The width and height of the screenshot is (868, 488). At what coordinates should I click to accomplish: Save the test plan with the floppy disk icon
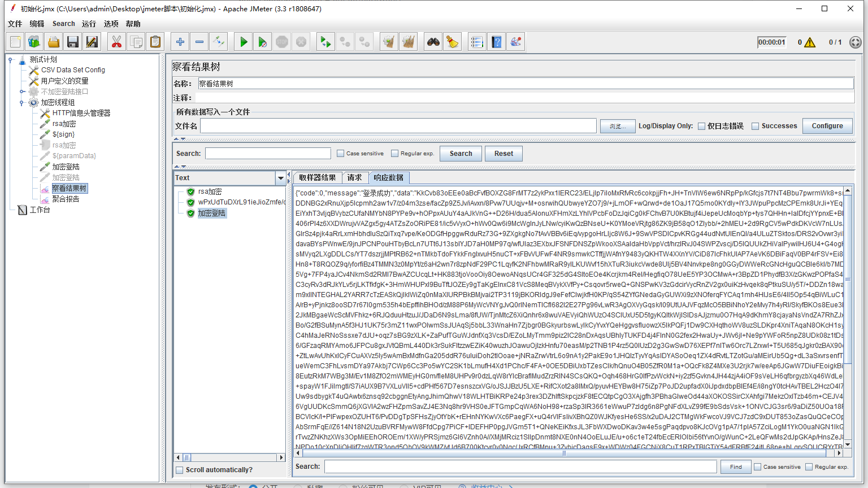73,41
